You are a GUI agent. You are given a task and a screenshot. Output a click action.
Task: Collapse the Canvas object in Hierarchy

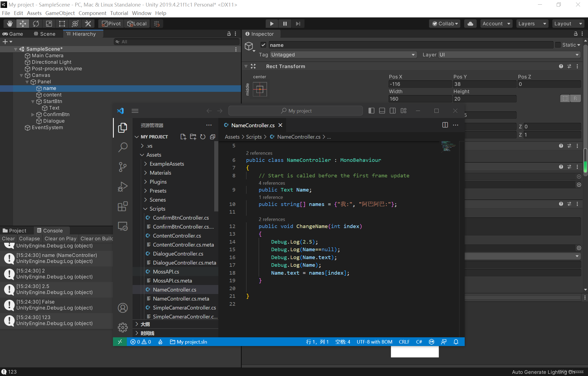(x=22, y=75)
